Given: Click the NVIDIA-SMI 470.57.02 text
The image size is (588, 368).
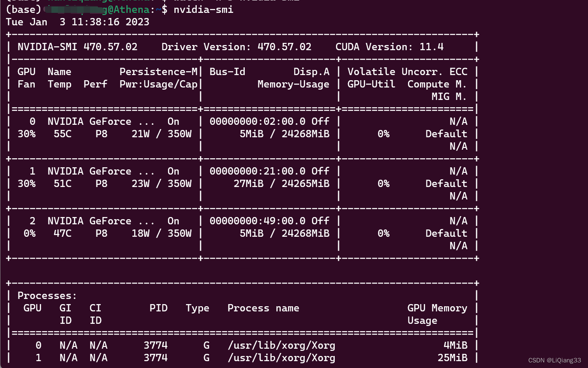Looking at the screenshot, I should 78,47.
